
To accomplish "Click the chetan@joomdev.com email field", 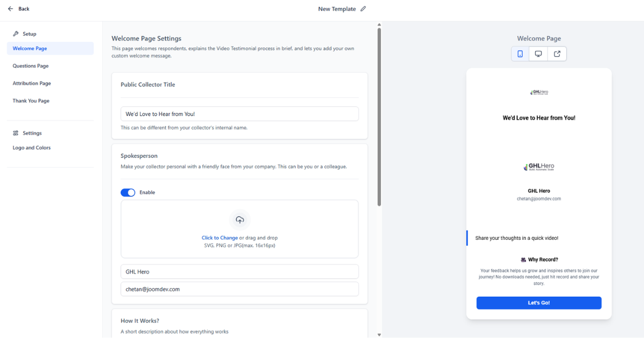I will click(x=240, y=289).
